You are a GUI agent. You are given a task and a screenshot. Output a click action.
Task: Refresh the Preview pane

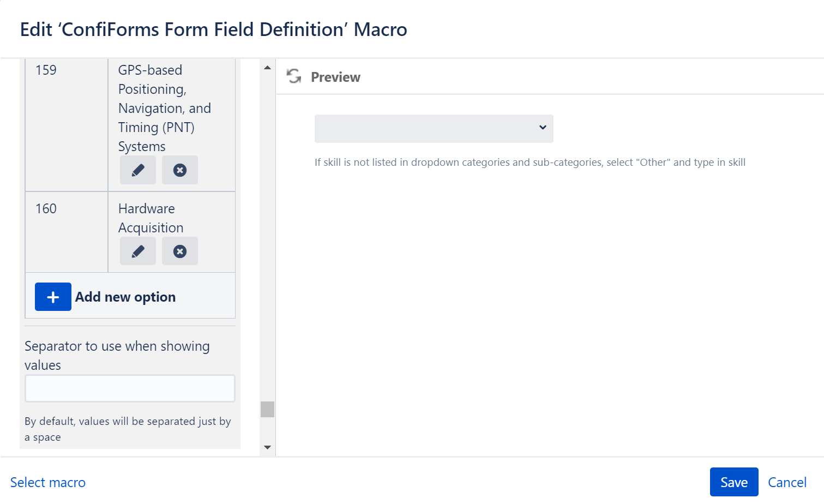[293, 76]
